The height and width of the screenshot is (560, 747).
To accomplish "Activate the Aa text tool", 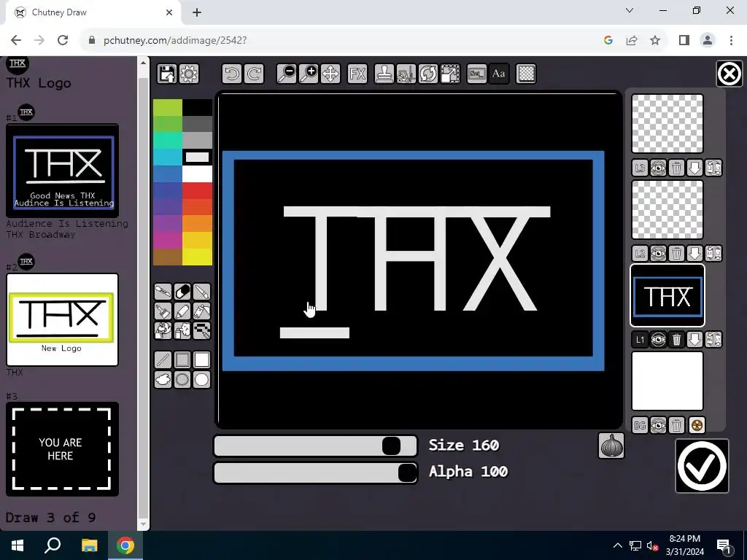I will pyautogui.click(x=499, y=74).
